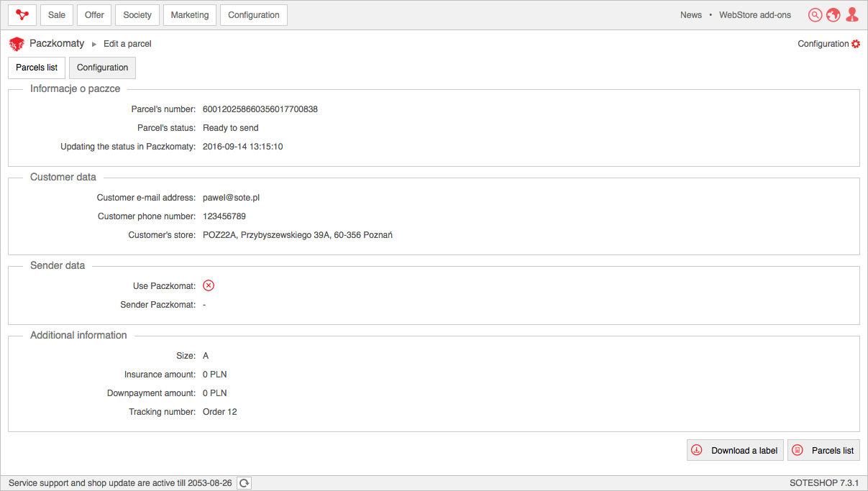
Task: Click the Size value A
Action: 206,356
